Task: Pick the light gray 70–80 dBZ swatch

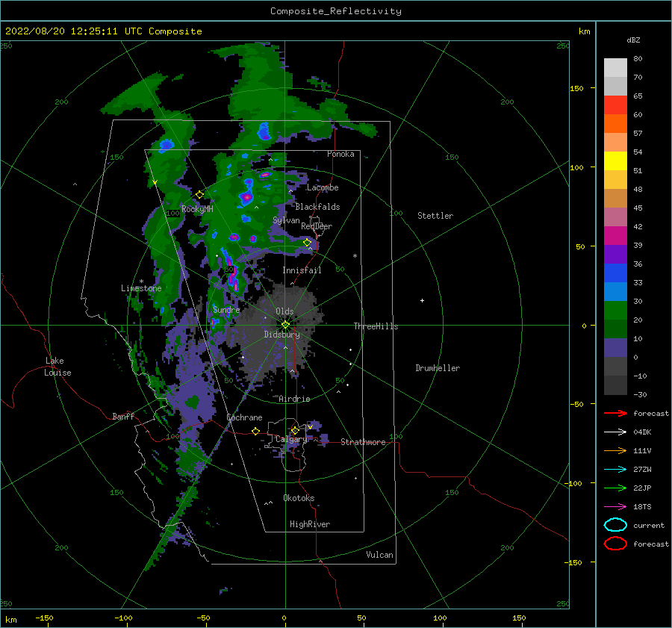Action: [x=615, y=67]
